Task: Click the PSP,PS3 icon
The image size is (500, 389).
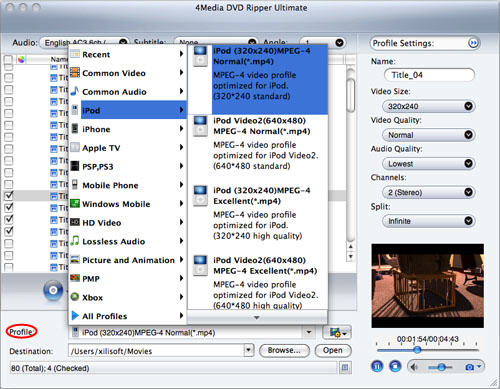Action: click(75, 166)
